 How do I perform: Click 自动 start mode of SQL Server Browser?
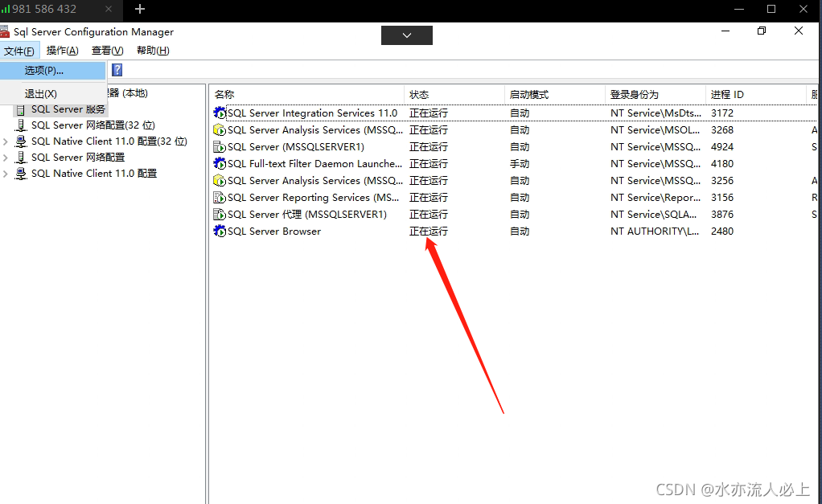520,231
